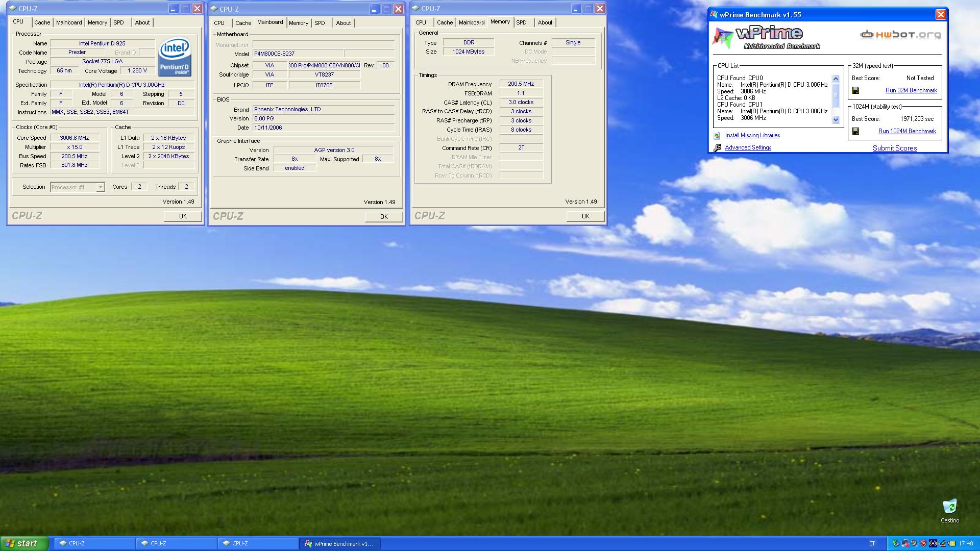The image size is (980, 551).
Task: Click the Intel Pentium D inside logo
Action: (x=175, y=57)
